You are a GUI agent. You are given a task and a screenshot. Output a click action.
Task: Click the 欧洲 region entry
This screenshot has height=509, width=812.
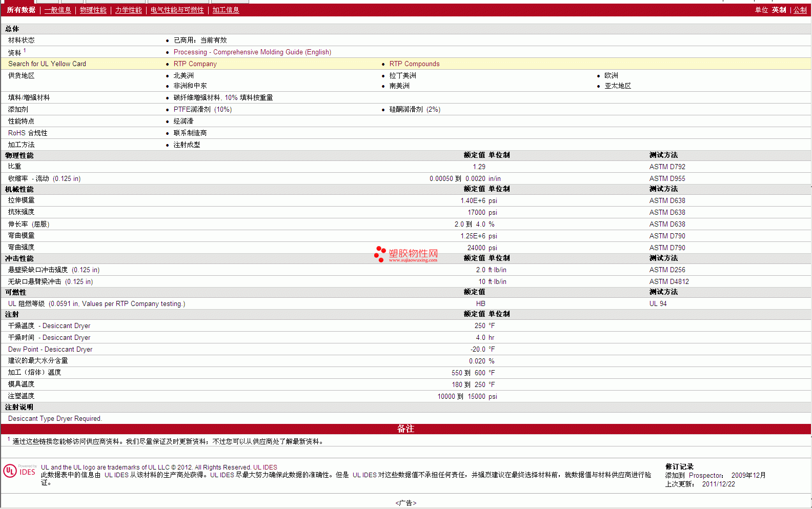611,75
